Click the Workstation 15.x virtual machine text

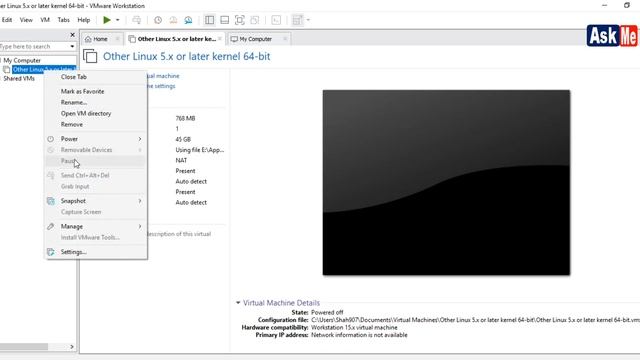[x=354, y=327]
